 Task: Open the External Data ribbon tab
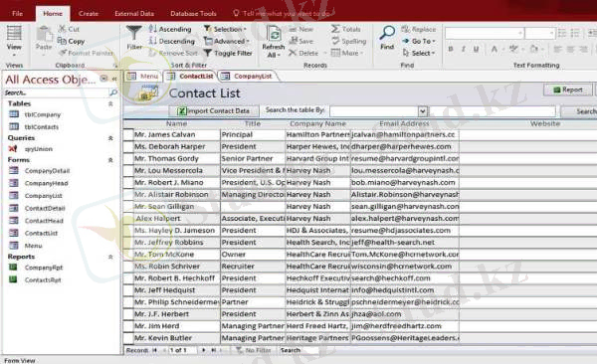[134, 13]
